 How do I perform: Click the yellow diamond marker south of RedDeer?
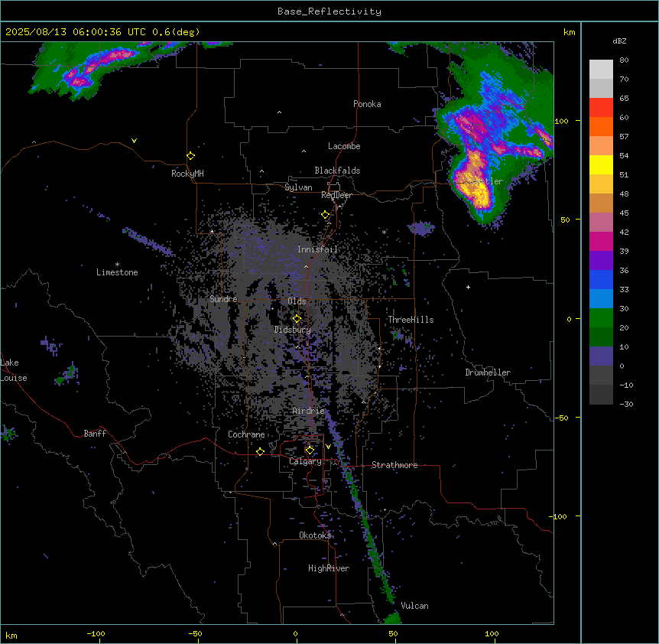tap(325, 215)
